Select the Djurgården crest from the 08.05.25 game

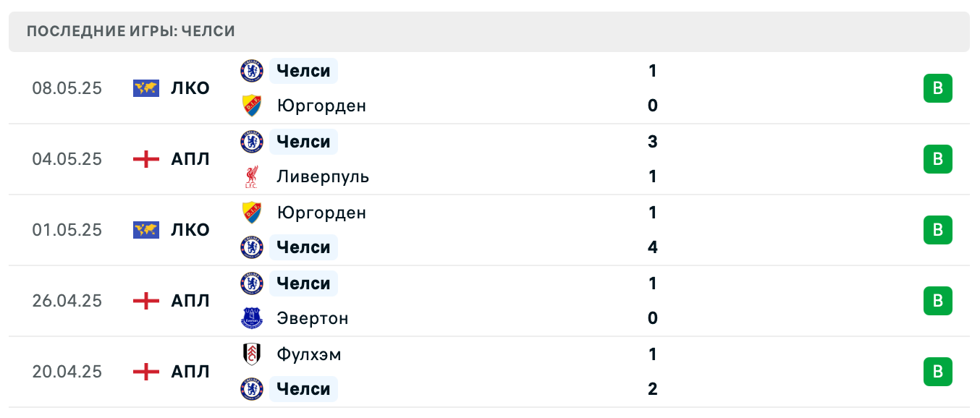[251, 106]
